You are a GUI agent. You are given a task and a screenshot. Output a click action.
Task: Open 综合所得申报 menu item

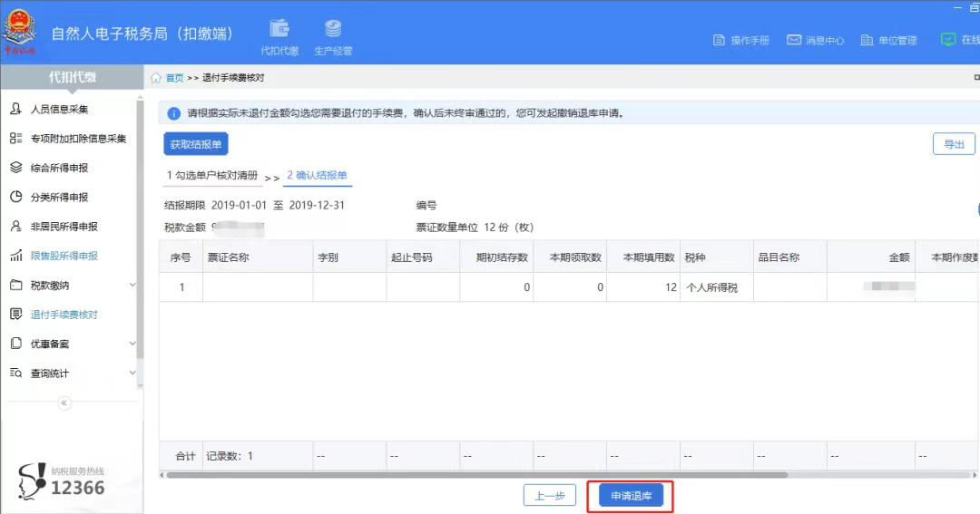coord(59,168)
